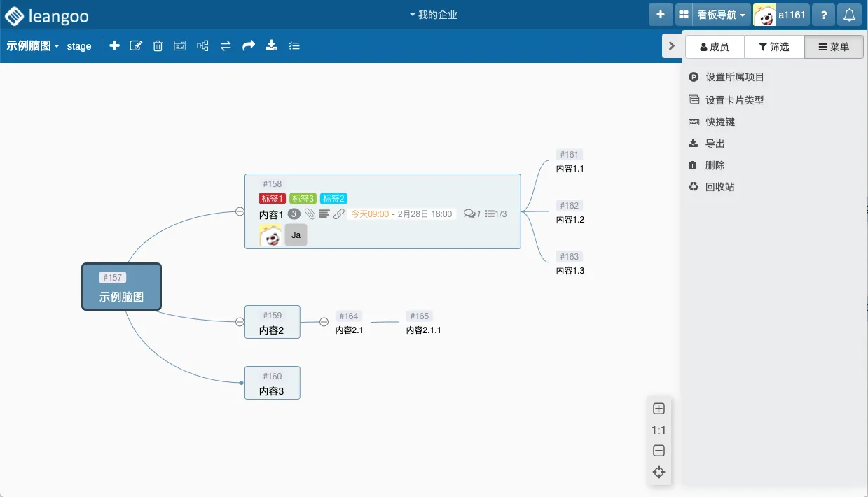
Task: Click the swap arrows icon in the toolbar
Action: [x=224, y=45]
